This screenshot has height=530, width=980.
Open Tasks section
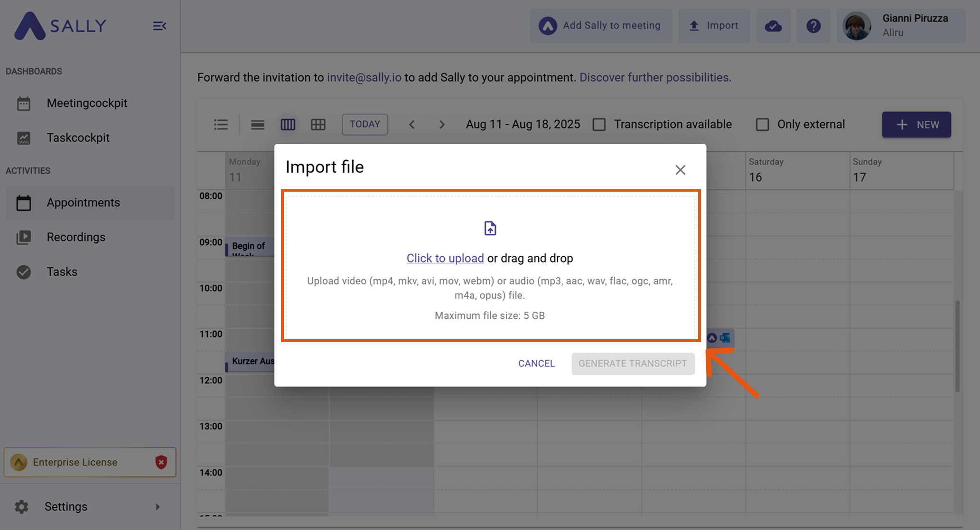coord(90,271)
